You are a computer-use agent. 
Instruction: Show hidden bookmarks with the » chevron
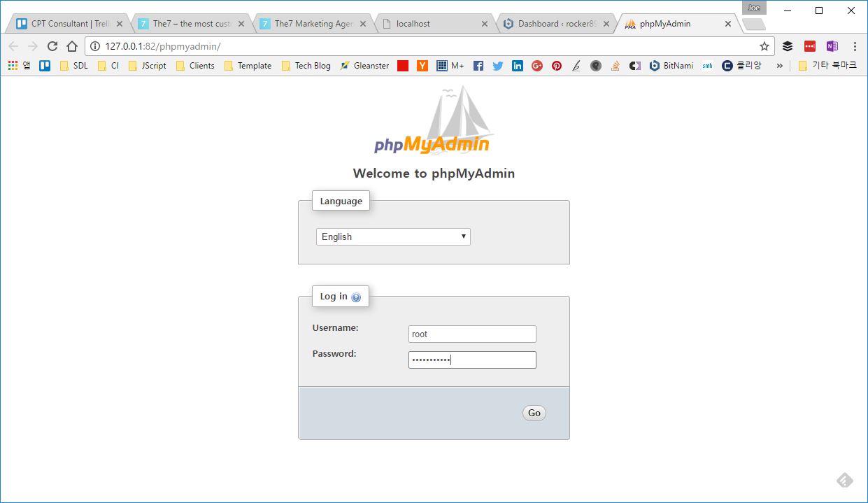click(779, 66)
